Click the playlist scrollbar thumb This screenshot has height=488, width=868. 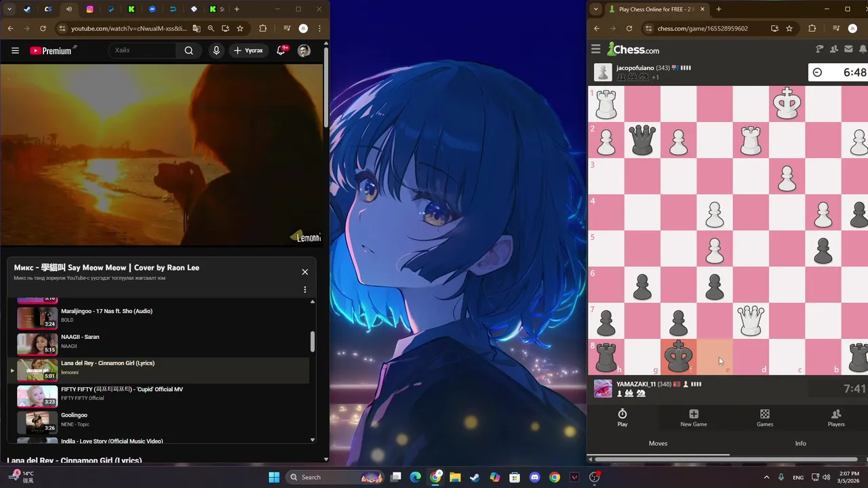pyautogui.click(x=313, y=342)
